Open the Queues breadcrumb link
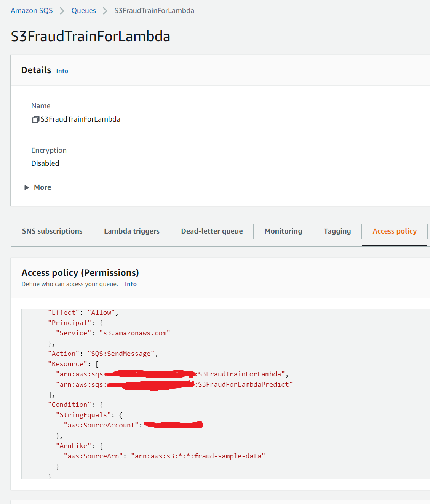This screenshot has height=504, width=430. point(83,11)
